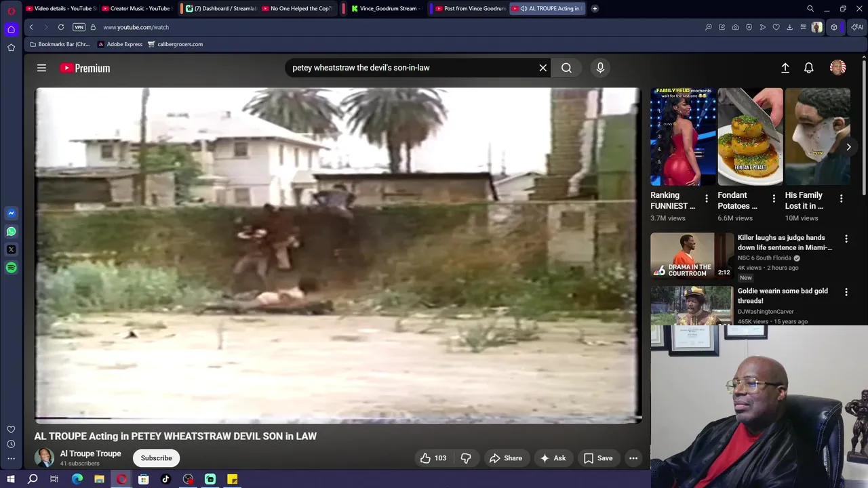Viewport: 868px width, 488px height.
Task: Open options for Killer laughs video
Action: coord(846,239)
